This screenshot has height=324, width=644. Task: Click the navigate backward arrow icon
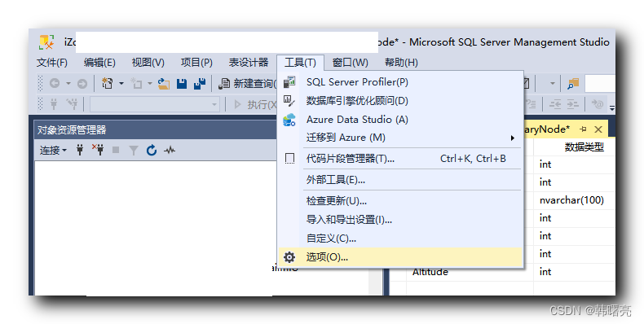tap(55, 84)
